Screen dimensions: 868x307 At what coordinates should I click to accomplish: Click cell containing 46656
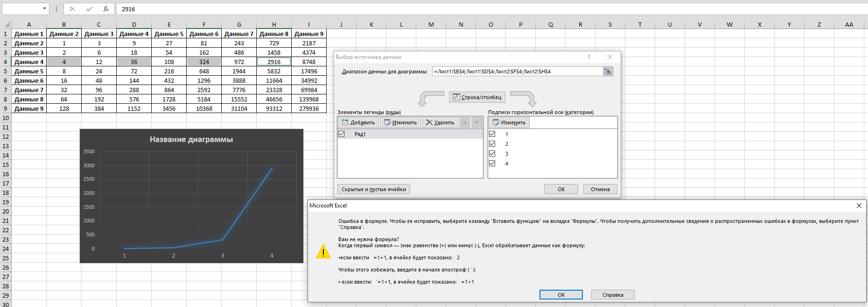(274, 99)
